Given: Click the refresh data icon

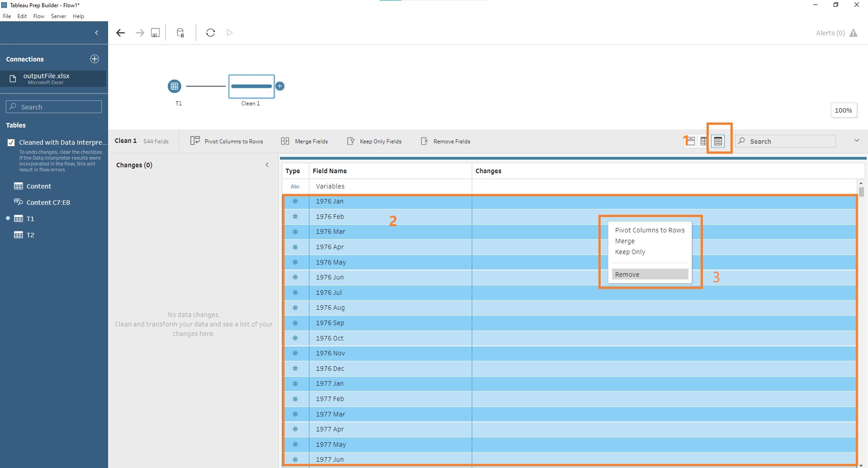Looking at the screenshot, I should [x=210, y=33].
